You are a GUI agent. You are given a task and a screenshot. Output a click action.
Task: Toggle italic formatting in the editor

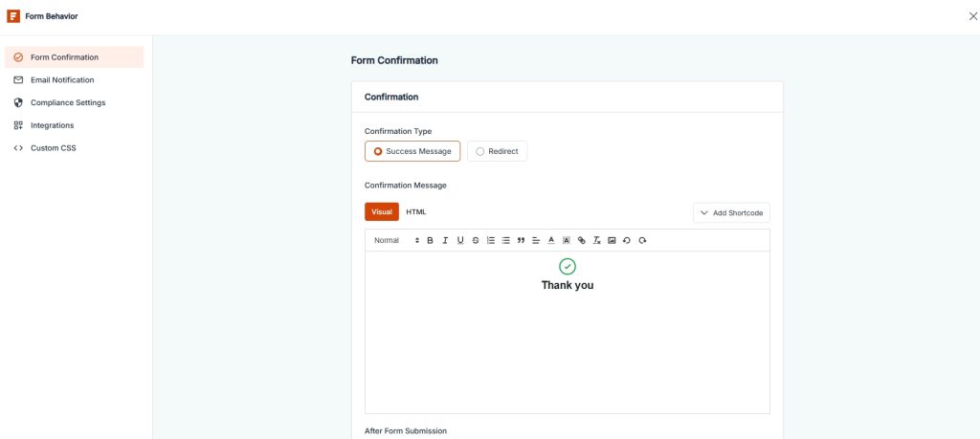[445, 240]
